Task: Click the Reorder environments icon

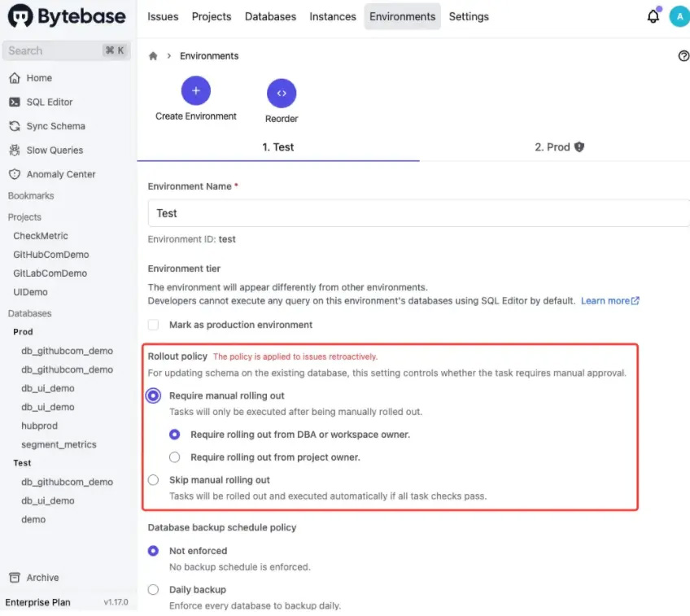Action: [282, 94]
